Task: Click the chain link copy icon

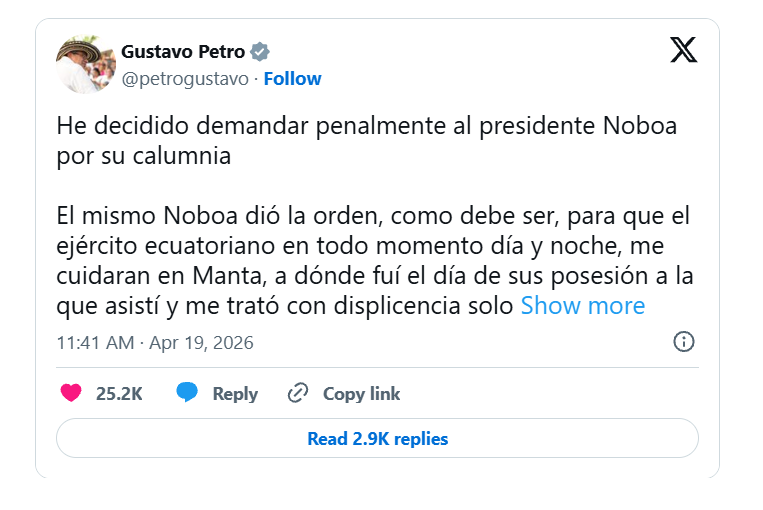Action: pyautogui.click(x=297, y=393)
